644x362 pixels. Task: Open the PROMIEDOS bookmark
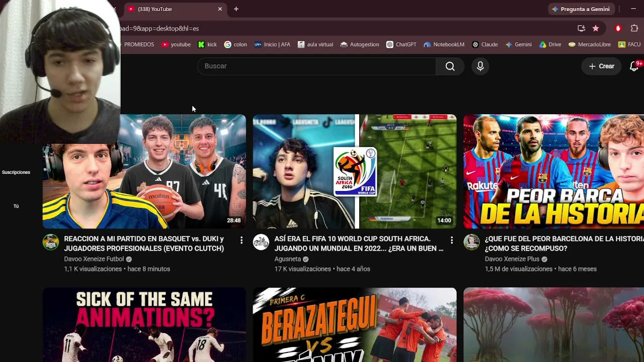139,44
